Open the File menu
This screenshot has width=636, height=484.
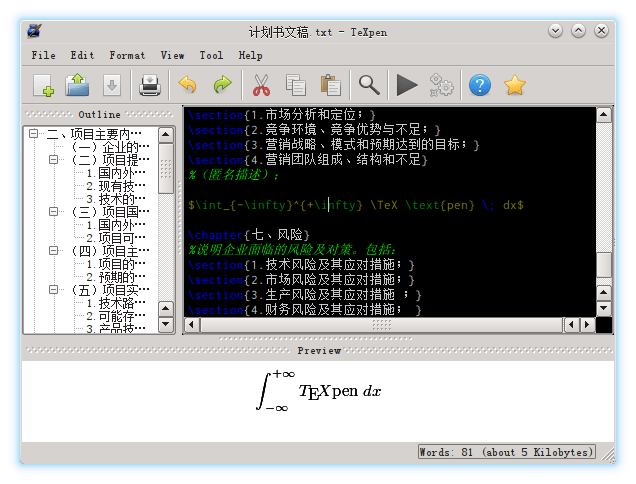pos(43,55)
